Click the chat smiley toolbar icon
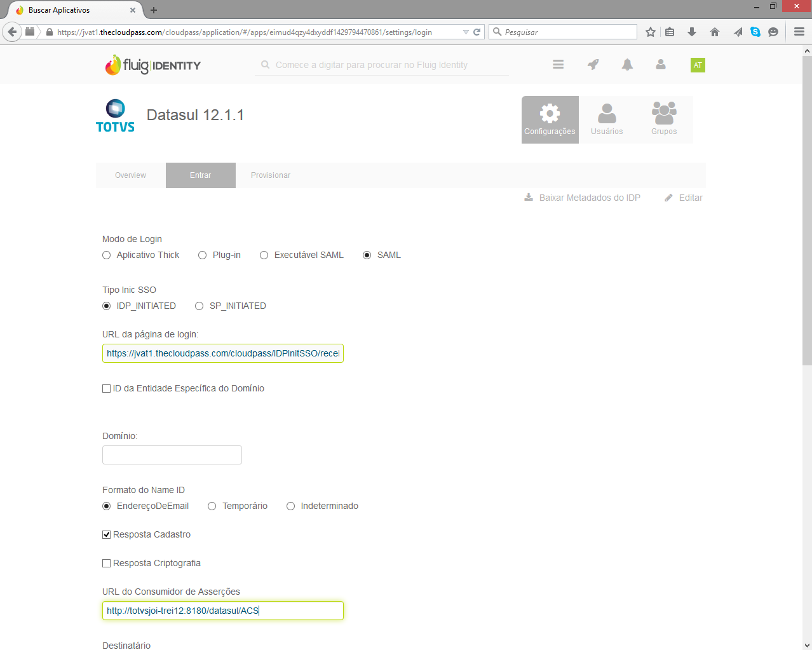Viewport: 812px width, 650px height. [x=773, y=32]
